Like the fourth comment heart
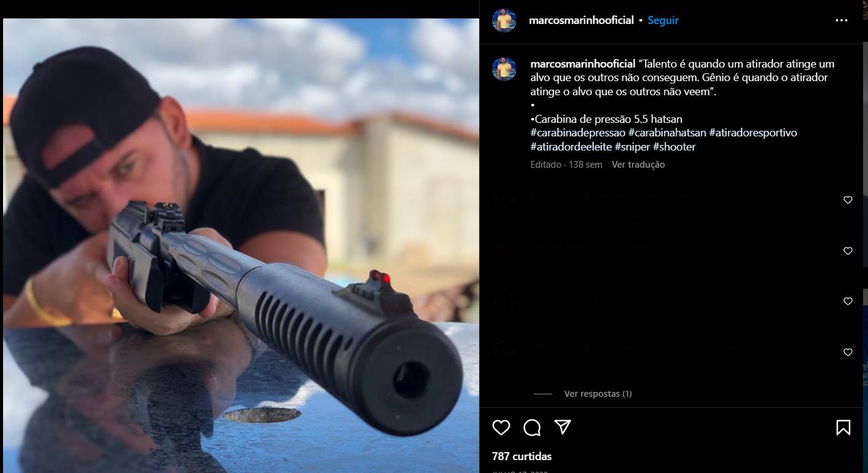The height and width of the screenshot is (473, 868). tap(848, 352)
